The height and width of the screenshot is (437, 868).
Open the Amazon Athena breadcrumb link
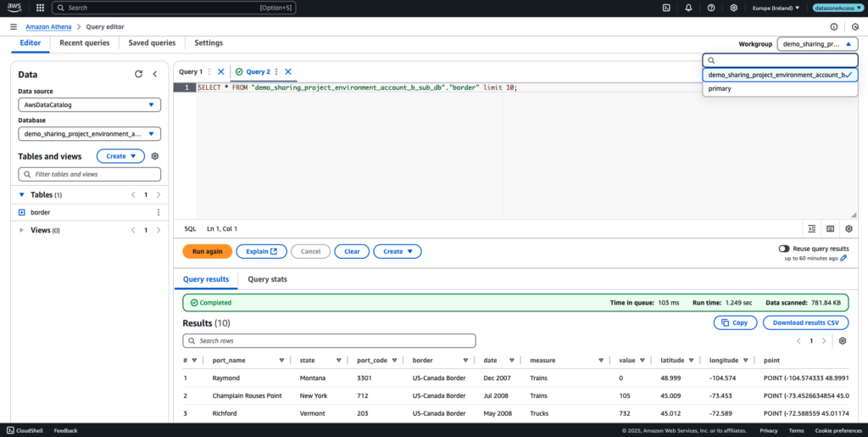(x=48, y=26)
